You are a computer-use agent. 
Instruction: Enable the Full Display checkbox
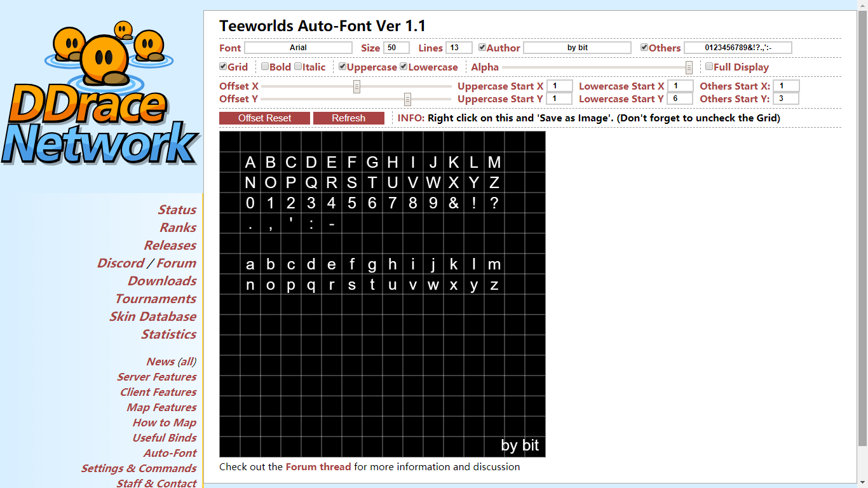tap(709, 67)
